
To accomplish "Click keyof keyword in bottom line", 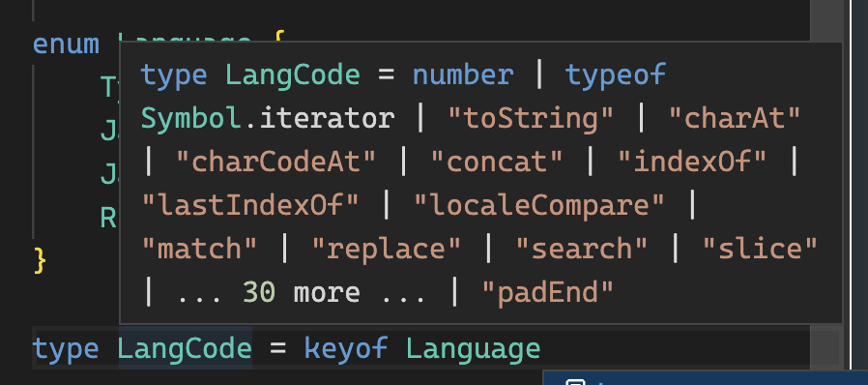I will [346, 349].
